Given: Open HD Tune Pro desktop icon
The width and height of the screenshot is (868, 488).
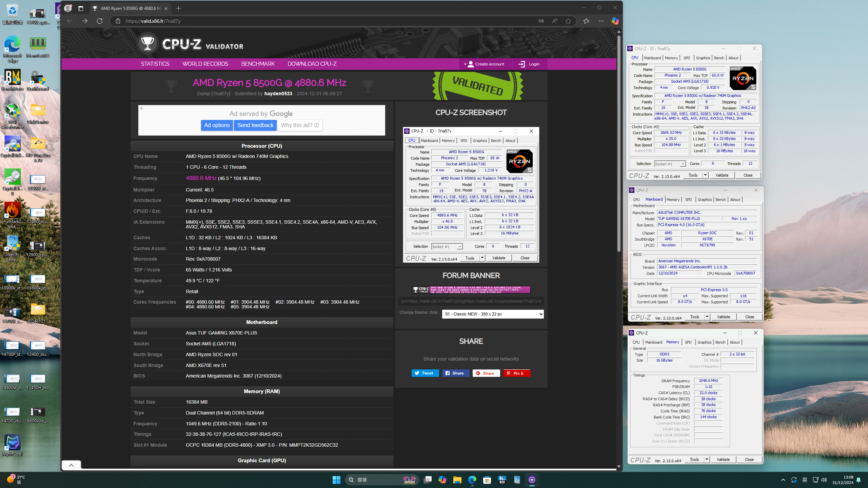Looking at the screenshot, I should pos(38,149).
